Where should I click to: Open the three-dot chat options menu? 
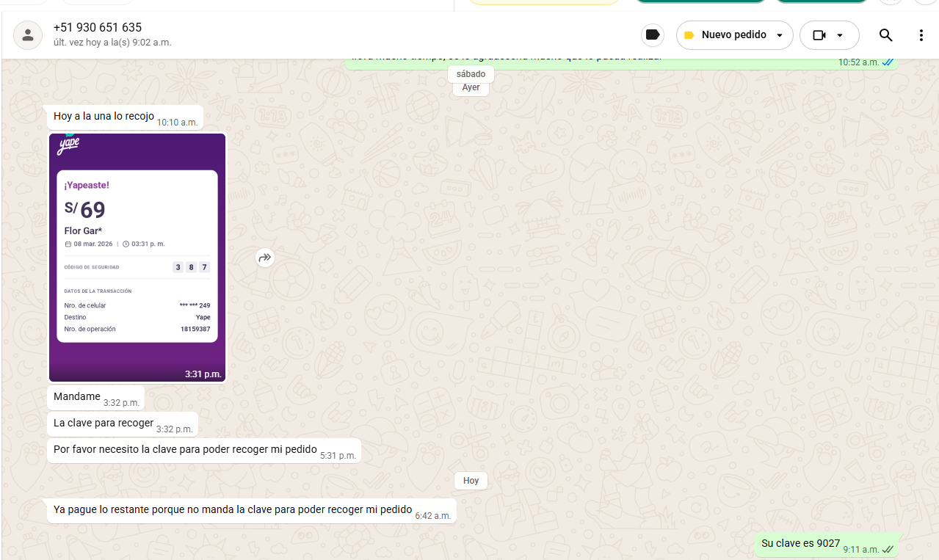(x=921, y=35)
